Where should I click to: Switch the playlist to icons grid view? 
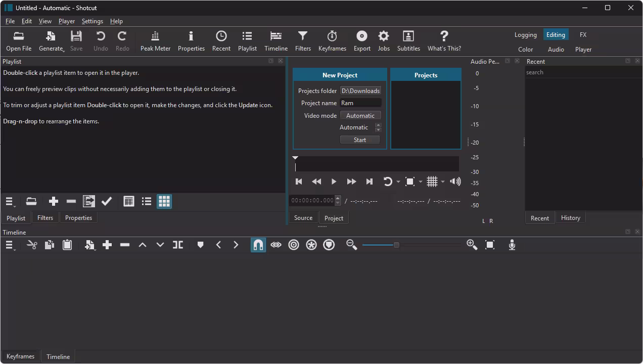click(164, 202)
